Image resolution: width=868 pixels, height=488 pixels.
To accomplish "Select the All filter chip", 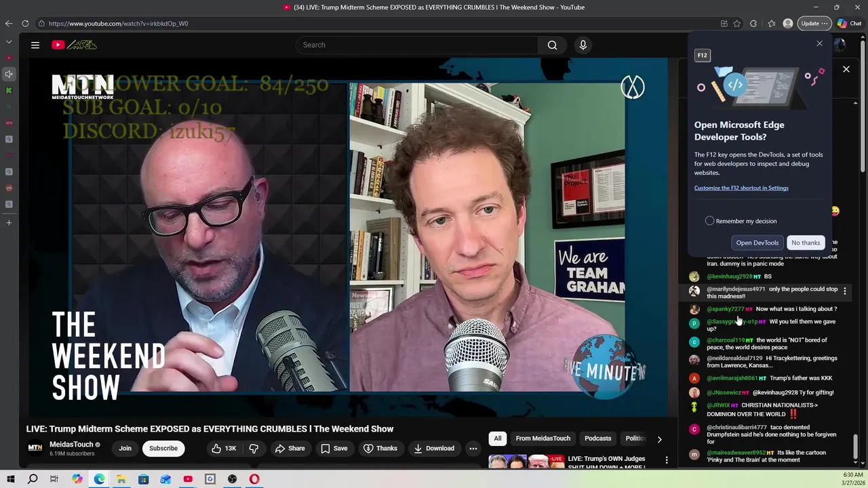I will pos(498,439).
